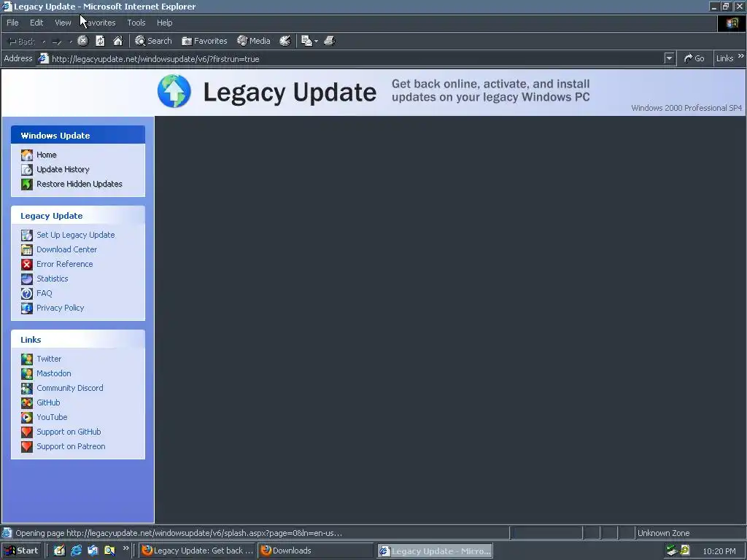The width and height of the screenshot is (747, 560).
Task: Click the GitHub sidebar icon
Action: click(x=27, y=402)
